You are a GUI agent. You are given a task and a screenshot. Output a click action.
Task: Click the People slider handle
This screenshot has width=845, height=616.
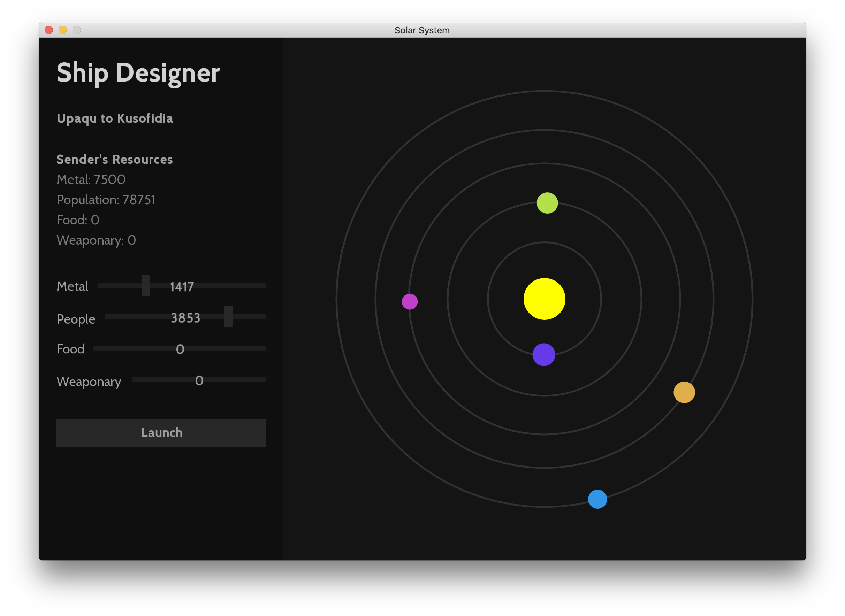[229, 317]
